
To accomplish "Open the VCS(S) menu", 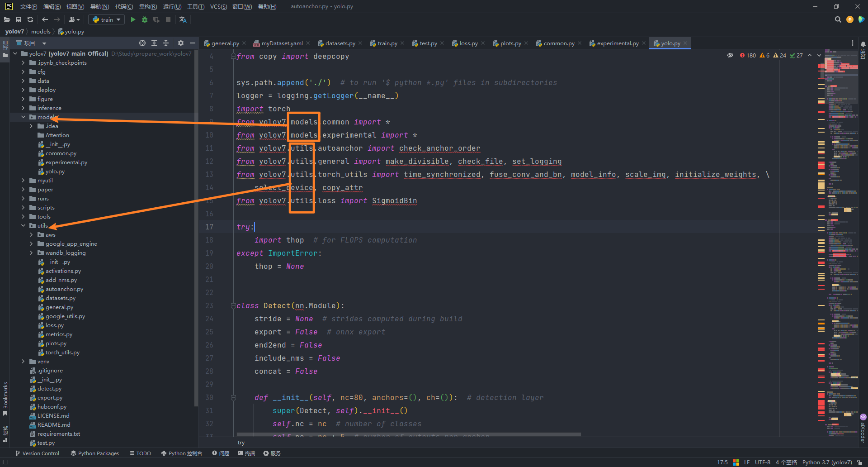I will (218, 6).
